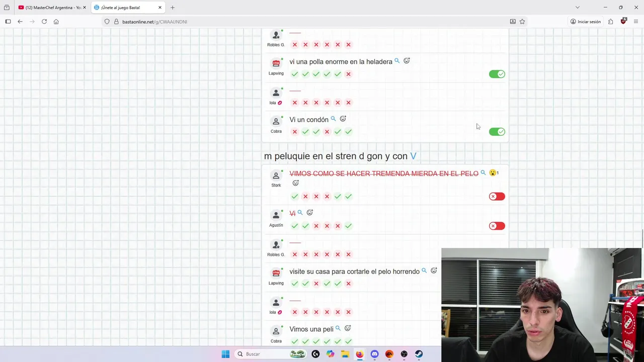Viewport: 644px width, 362px height.
Task: Click the magnifier next to 'Vi un condón'
Action: click(333, 119)
